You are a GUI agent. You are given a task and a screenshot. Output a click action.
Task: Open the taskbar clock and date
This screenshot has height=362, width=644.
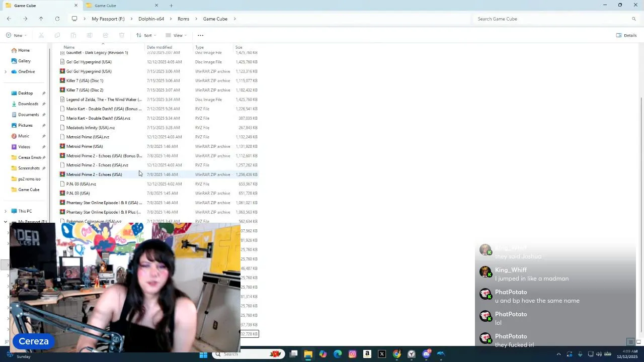coord(628,354)
